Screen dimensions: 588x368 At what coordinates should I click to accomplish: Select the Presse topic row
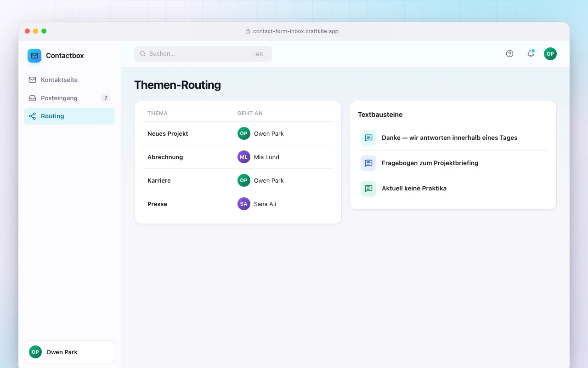point(238,204)
